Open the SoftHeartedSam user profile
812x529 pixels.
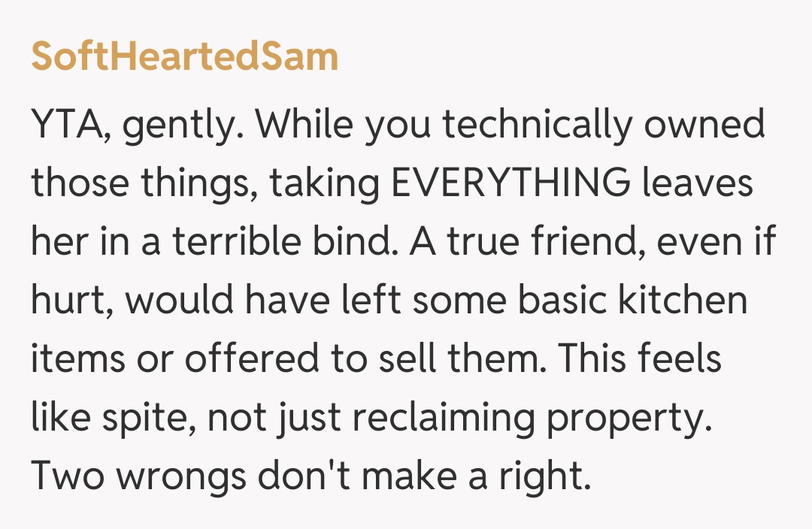click(x=184, y=58)
